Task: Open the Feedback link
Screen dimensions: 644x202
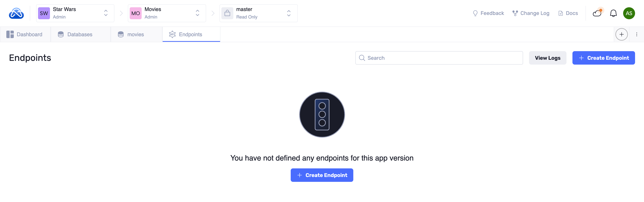Action: coord(489,13)
